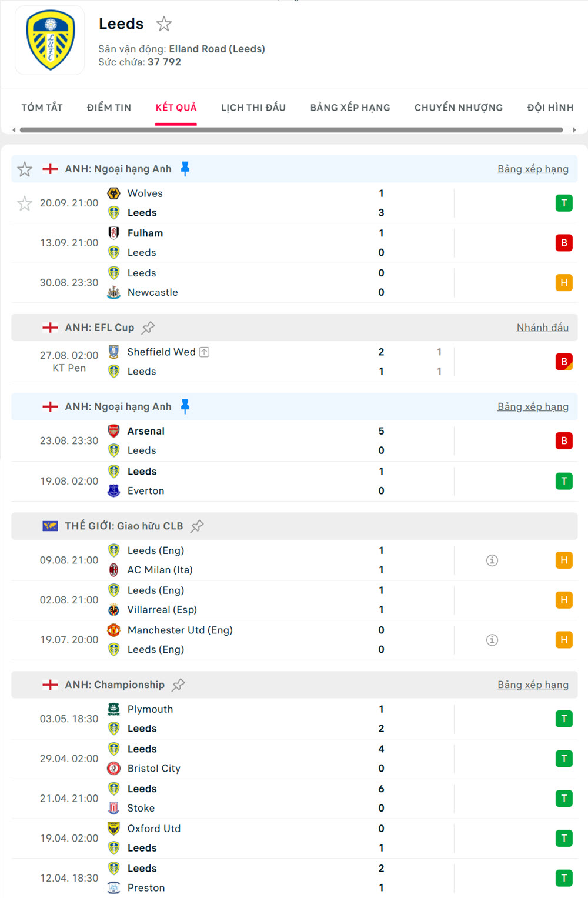Switch to the Chuyển nhượng tab

click(x=459, y=108)
